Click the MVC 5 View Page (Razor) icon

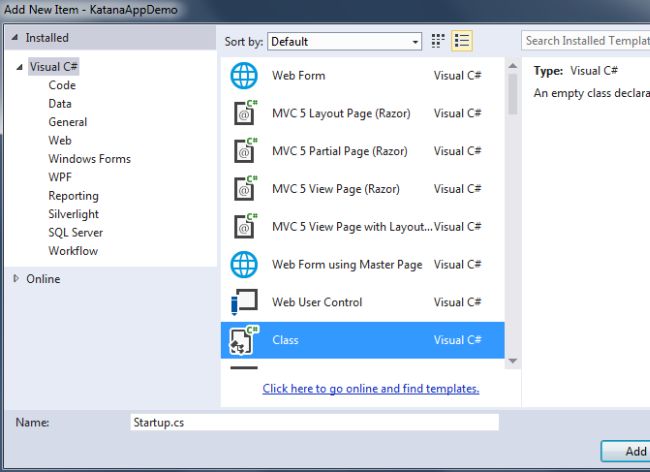[x=245, y=188]
